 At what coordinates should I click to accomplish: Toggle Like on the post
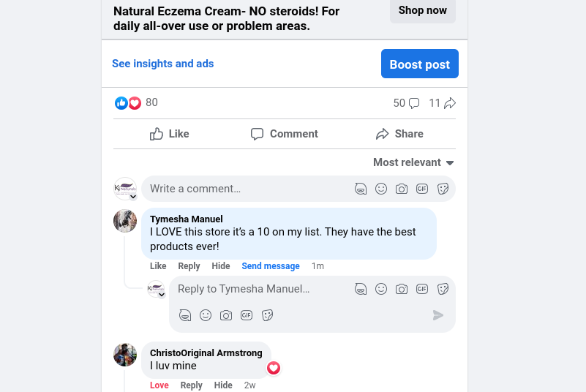click(x=170, y=134)
